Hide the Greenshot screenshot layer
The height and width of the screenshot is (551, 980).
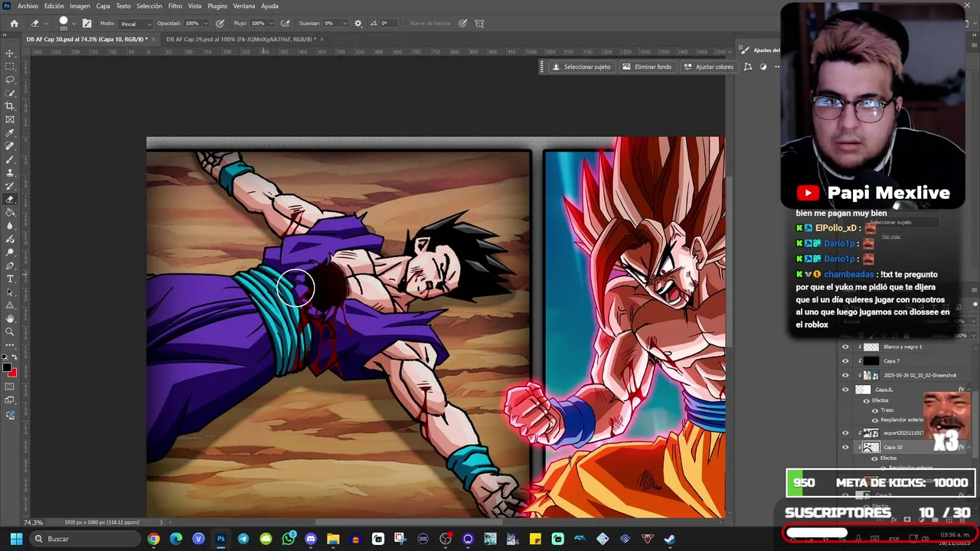pos(845,376)
